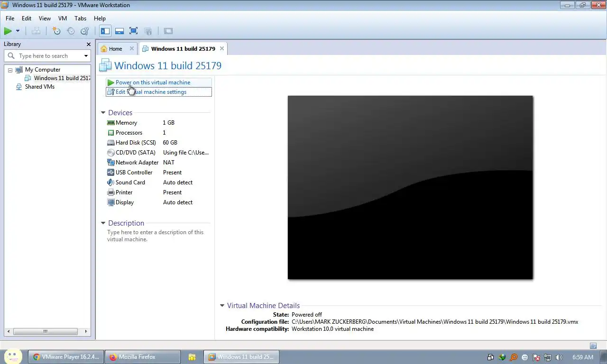Select Shared VMs in the library

coord(40,87)
